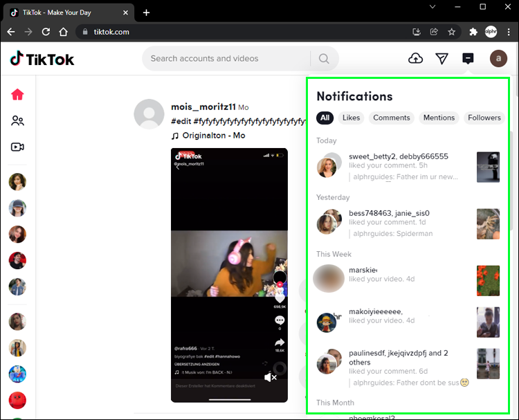Unmute the video using the speaker icon

tap(271, 377)
